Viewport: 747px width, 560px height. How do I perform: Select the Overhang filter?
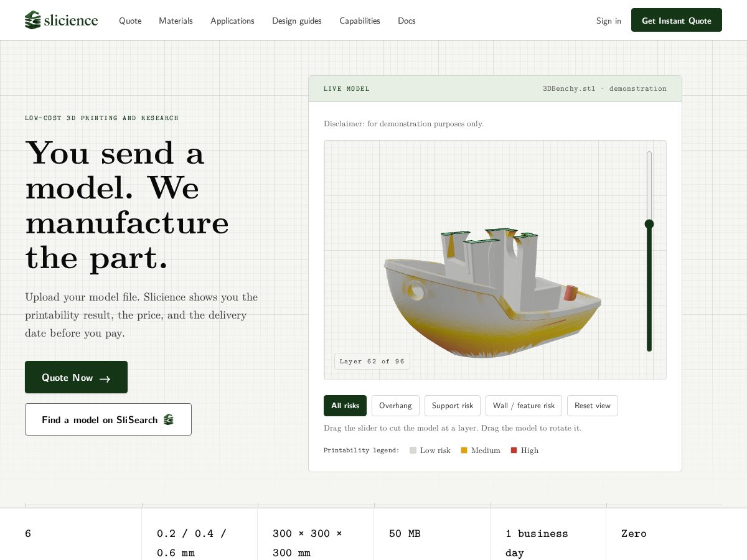395,406
